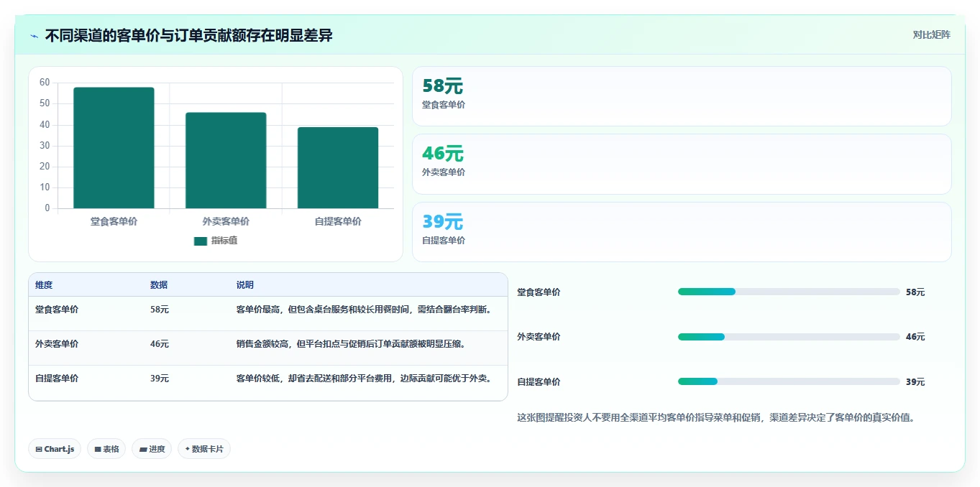980x487 pixels.
Task: Click the Chart.js tag
Action: point(55,449)
